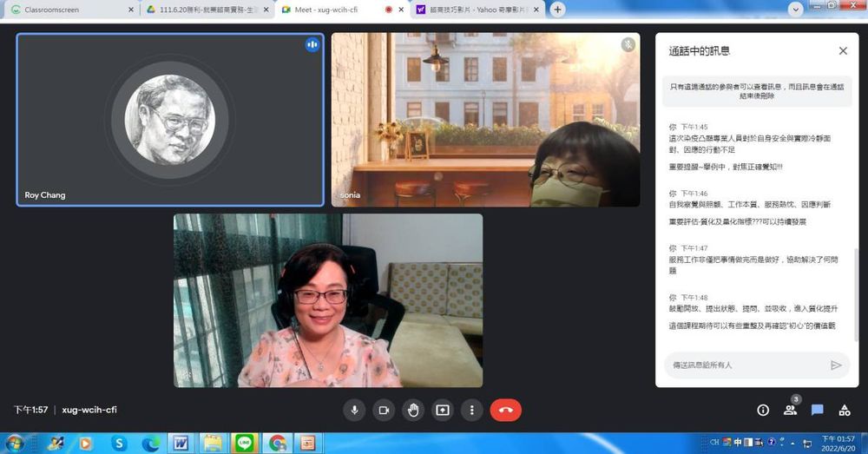This screenshot has height=454, width=868.
Task: Switch to the Classroomscreen tab
Action: pyautogui.click(x=69, y=10)
